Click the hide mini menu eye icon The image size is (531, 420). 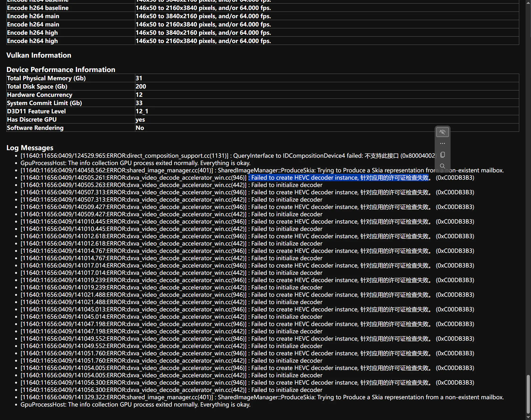pyautogui.click(x=442, y=132)
